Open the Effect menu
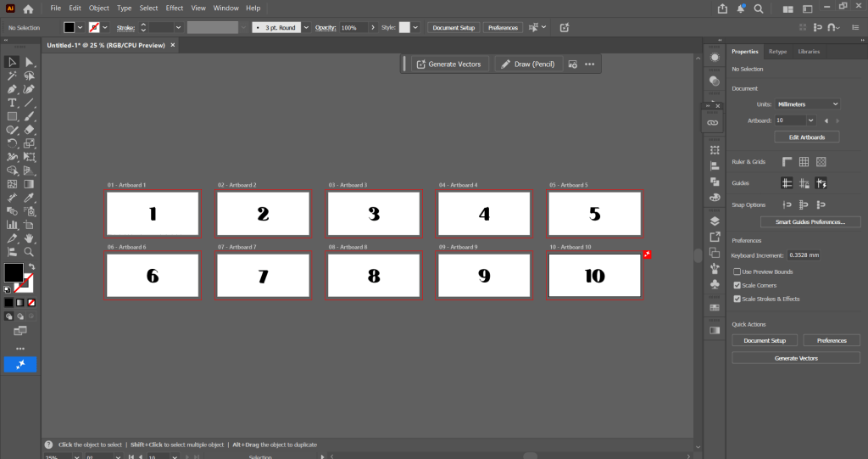The image size is (868, 459). pyautogui.click(x=175, y=8)
